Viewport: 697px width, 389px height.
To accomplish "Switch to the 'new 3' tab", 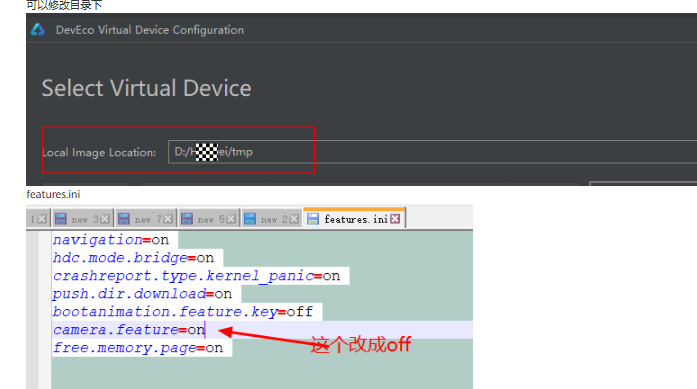I will tap(83, 219).
